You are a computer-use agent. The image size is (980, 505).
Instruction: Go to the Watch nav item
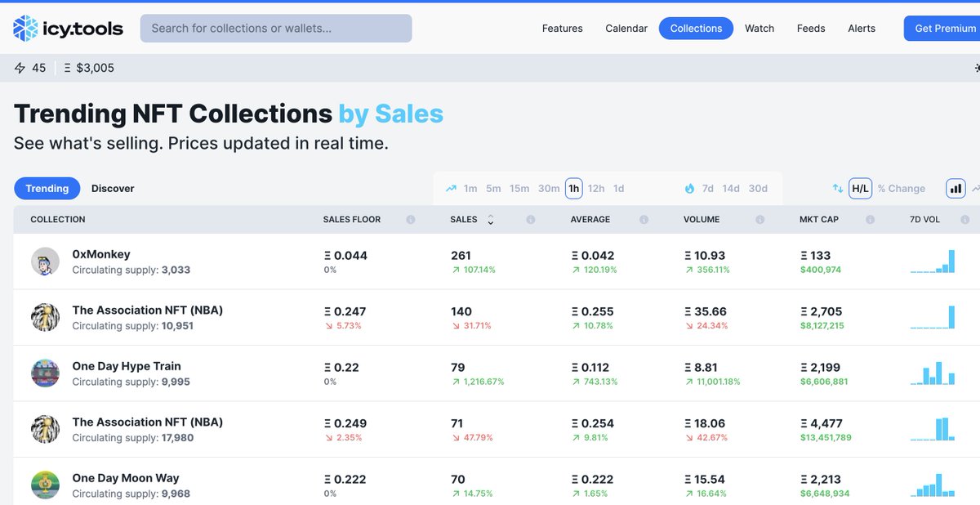(759, 29)
